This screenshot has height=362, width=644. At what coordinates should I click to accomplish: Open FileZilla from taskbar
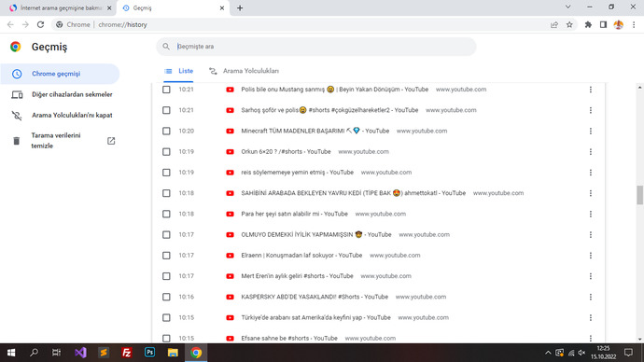[127, 353]
